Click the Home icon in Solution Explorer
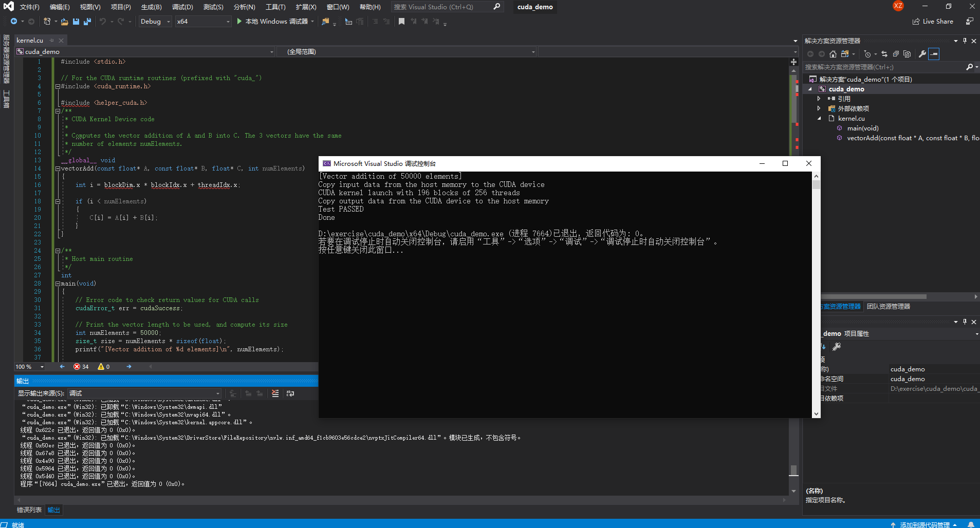 833,54
